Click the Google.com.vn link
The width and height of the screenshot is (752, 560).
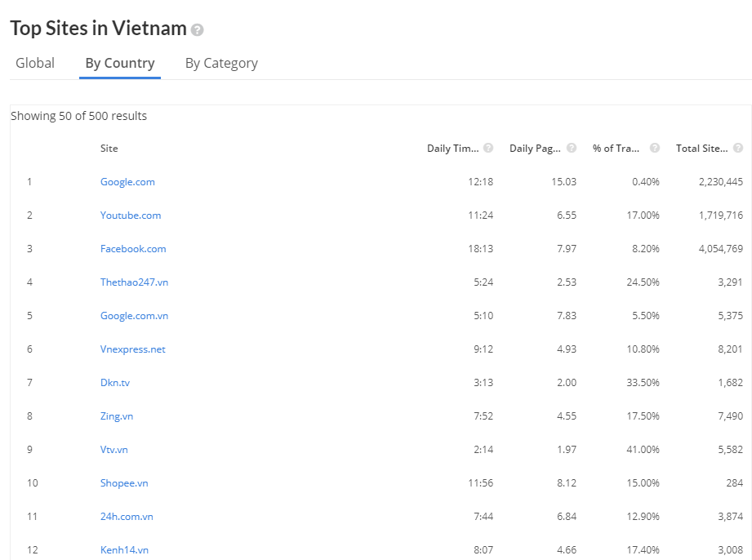134,315
